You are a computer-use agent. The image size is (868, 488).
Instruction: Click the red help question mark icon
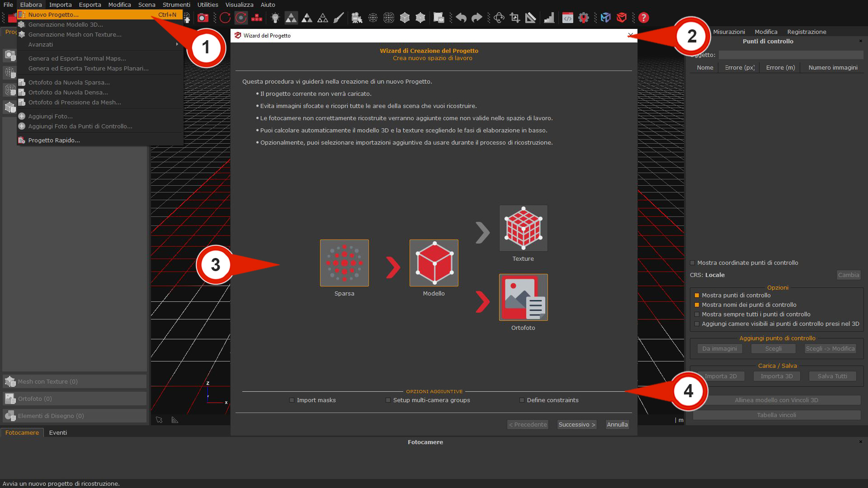click(x=644, y=18)
